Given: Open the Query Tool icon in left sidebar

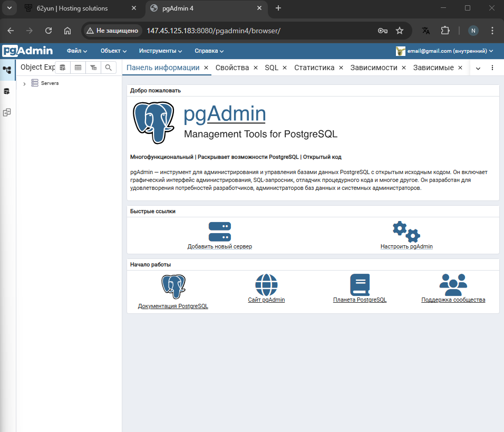Looking at the screenshot, I should pos(7,91).
